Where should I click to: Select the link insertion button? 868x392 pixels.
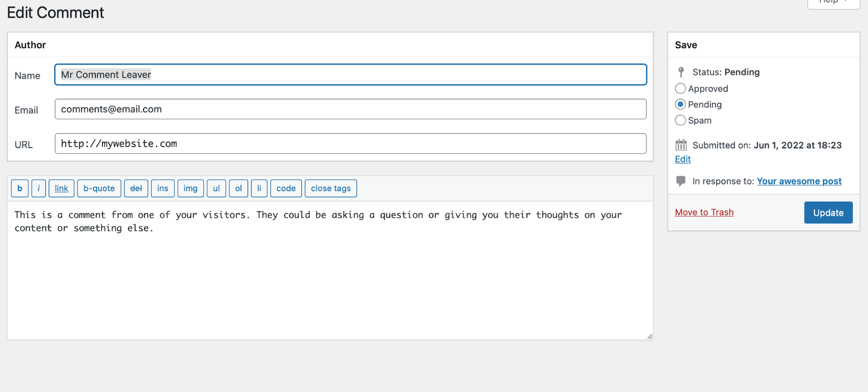point(61,188)
